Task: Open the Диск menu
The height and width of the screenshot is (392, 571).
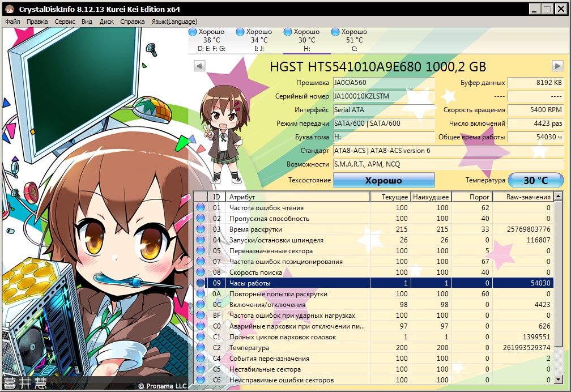Action: coord(106,22)
